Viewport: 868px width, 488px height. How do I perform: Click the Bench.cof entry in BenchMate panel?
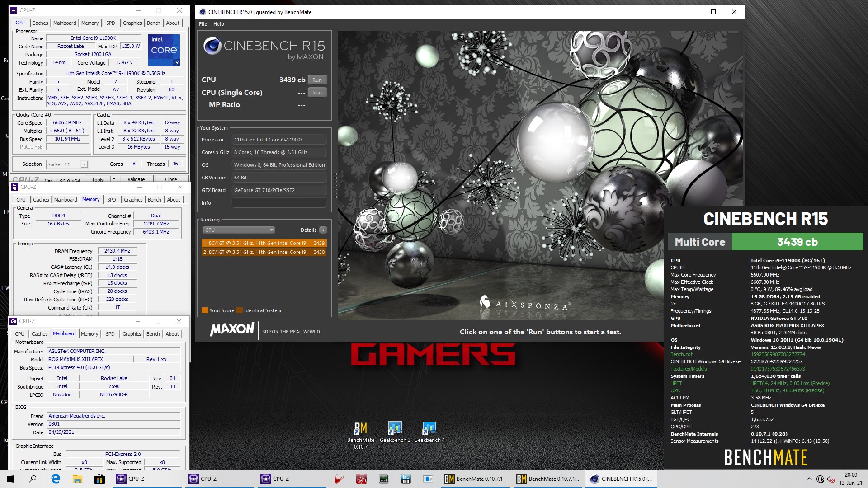coord(681,354)
